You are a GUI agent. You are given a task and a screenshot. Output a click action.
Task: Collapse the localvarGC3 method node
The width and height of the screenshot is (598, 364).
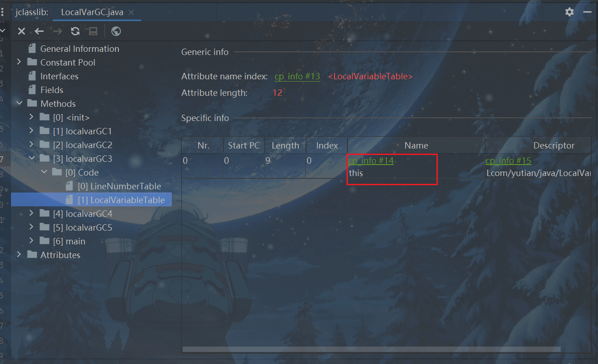(x=31, y=158)
